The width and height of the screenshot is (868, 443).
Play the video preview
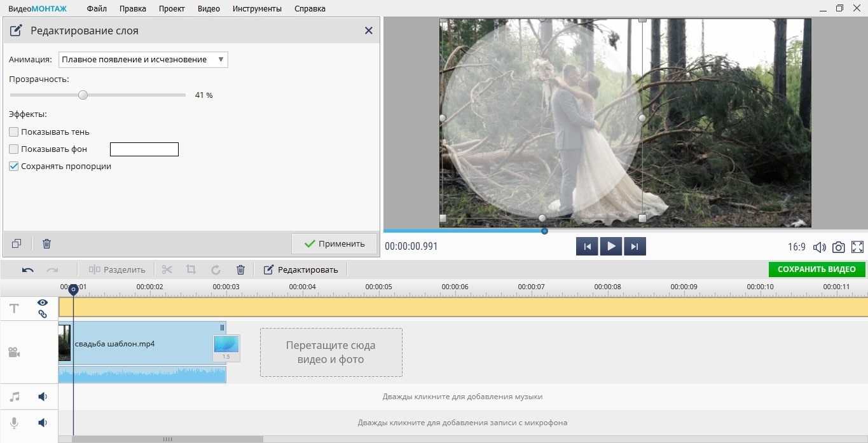pyautogui.click(x=610, y=247)
